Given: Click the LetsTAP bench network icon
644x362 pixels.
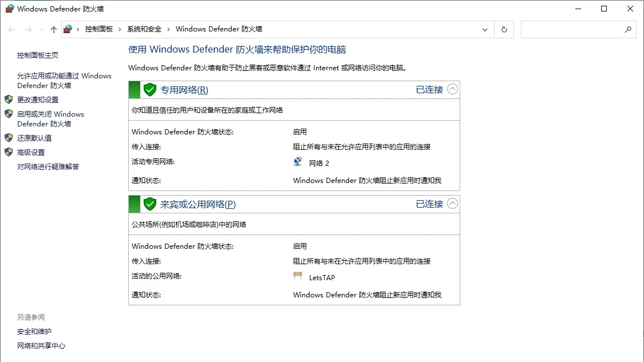Looking at the screenshot, I should click(x=298, y=277).
